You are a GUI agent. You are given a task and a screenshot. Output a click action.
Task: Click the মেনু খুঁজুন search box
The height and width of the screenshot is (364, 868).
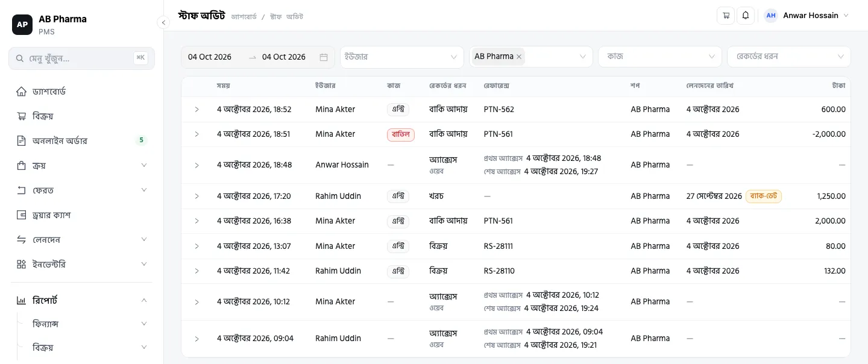click(81, 58)
